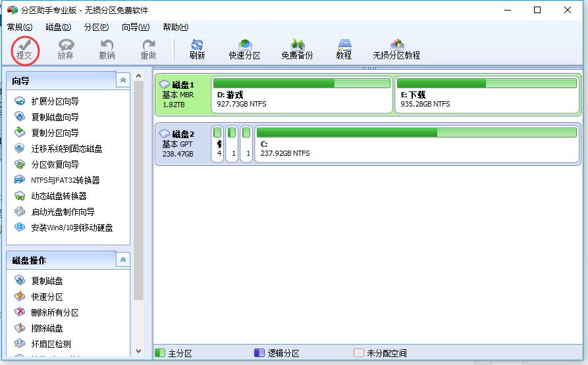Collapse the 磁盘操作 panel section
The width and height of the screenshot is (588, 365).
click(x=122, y=260)
